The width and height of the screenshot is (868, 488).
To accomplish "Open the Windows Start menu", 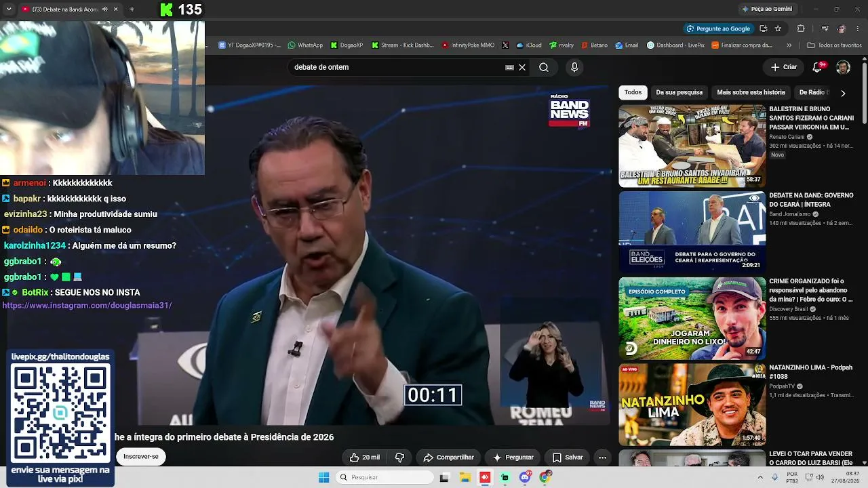I will [x=324, y=477].
